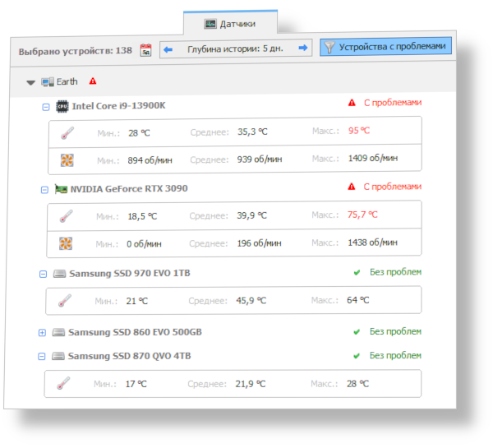Click green checkmark for SSD 870 QVO
Image resolution: width=493 pixels, height=448 pixels.
click(x=357, y=356)
